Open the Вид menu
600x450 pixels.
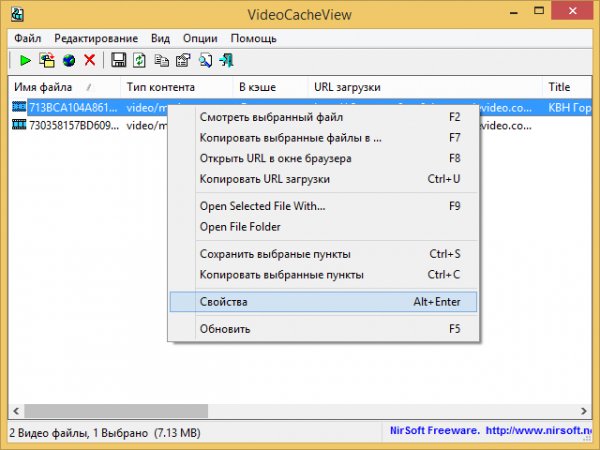coord(160,38)
